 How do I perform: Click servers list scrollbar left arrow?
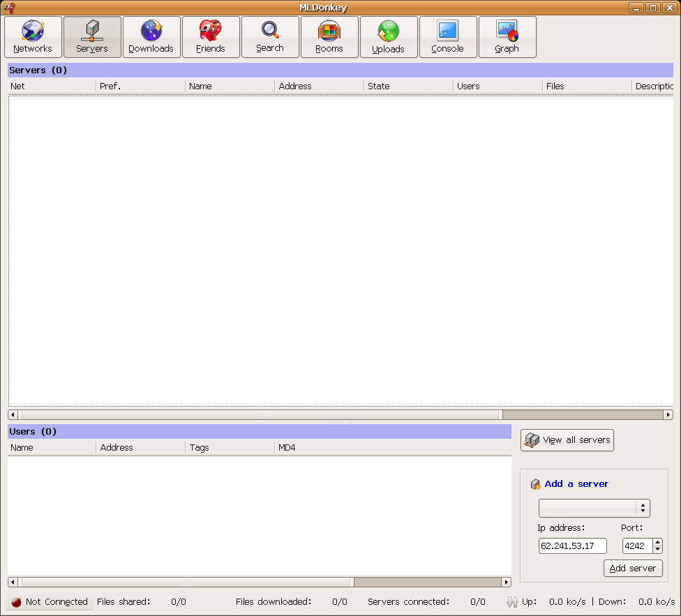click(13, 414)
